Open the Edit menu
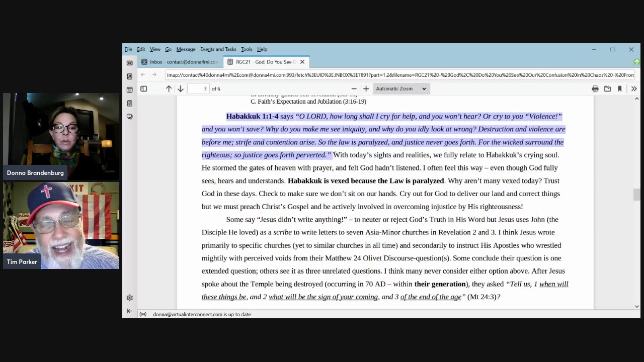644x362 pixels. click(x=141, y=49)
